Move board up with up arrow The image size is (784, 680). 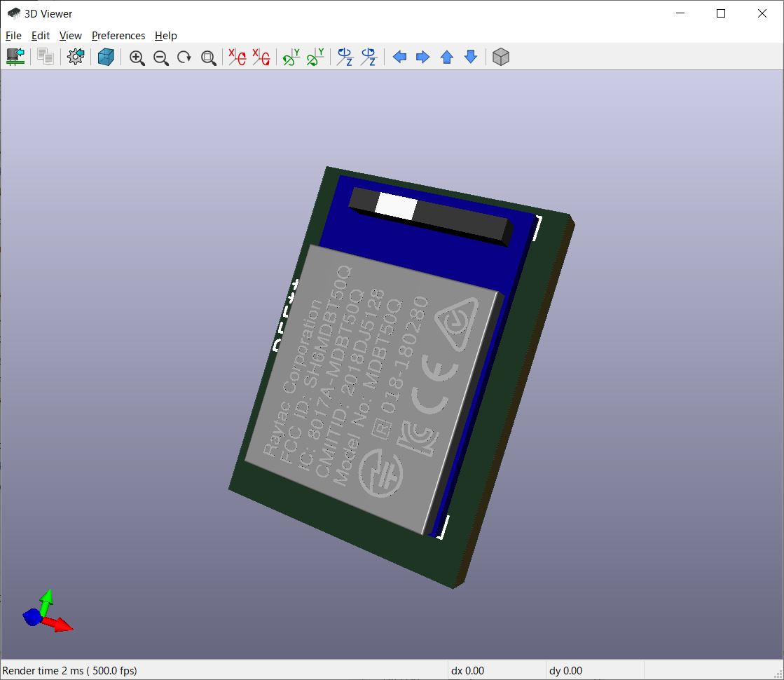[447, 57]
